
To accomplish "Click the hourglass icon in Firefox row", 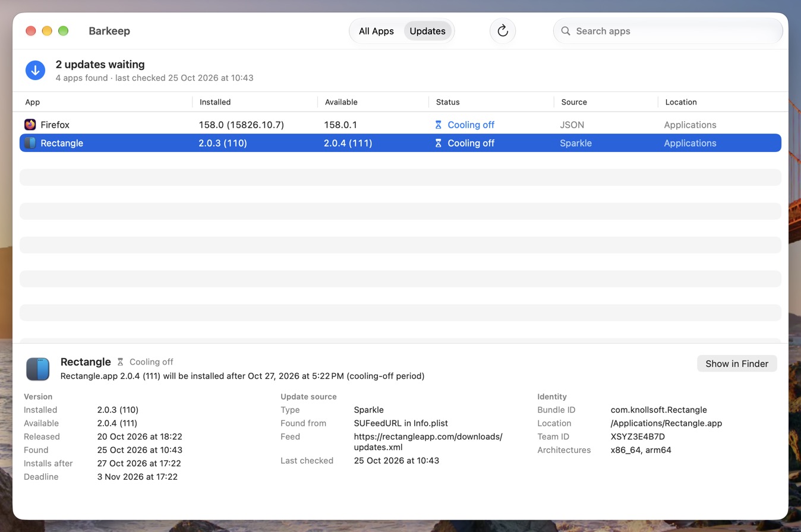I will coord(439,125).
